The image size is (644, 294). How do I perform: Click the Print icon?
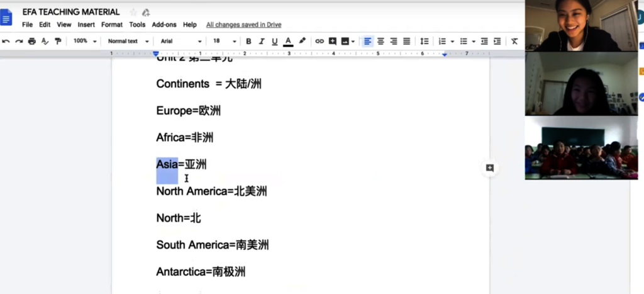point(31,42)
